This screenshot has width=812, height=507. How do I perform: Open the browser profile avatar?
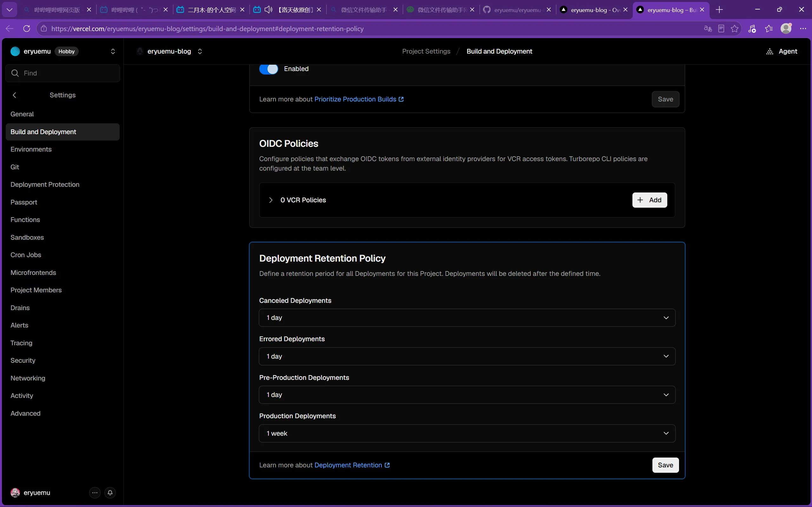(x=786, y=29)
